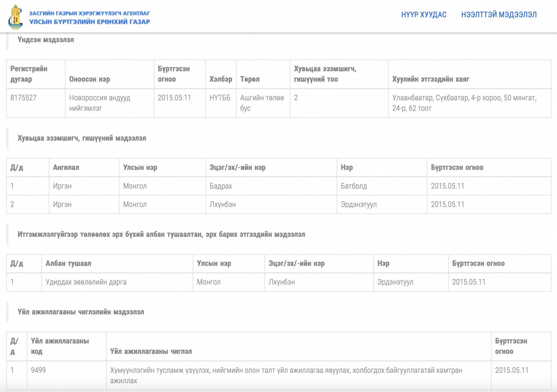Click the Ашгийн төлөө бус type cell

click(263, 103)
